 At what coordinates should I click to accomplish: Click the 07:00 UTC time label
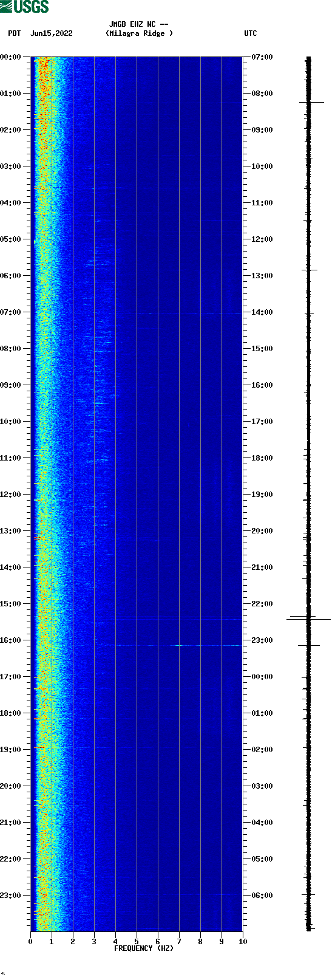[x=262, y=57]
